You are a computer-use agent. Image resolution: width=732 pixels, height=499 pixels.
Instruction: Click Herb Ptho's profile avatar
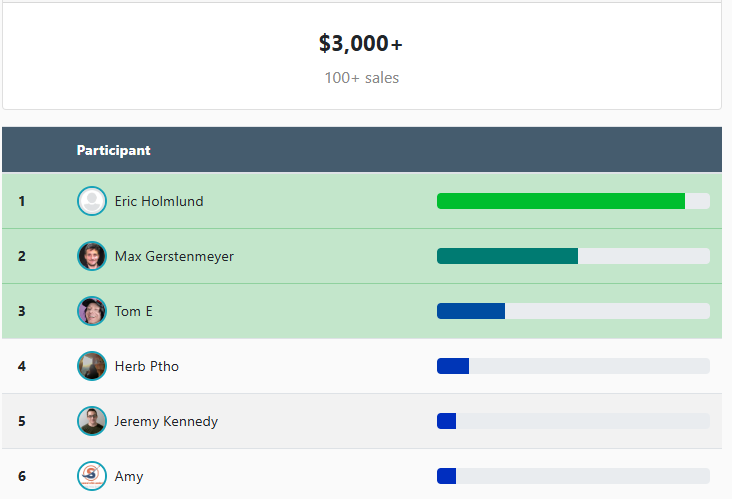pos(92,366)
